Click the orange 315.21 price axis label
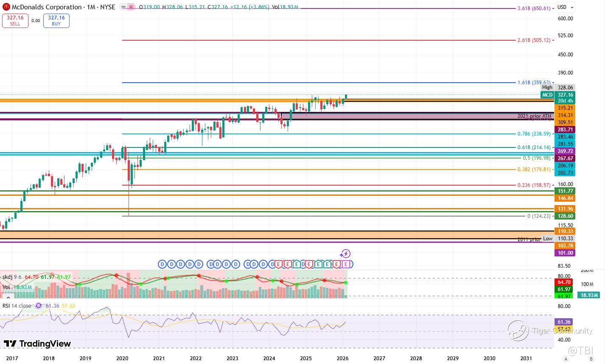The image size is (605, 364). (565, 108)
